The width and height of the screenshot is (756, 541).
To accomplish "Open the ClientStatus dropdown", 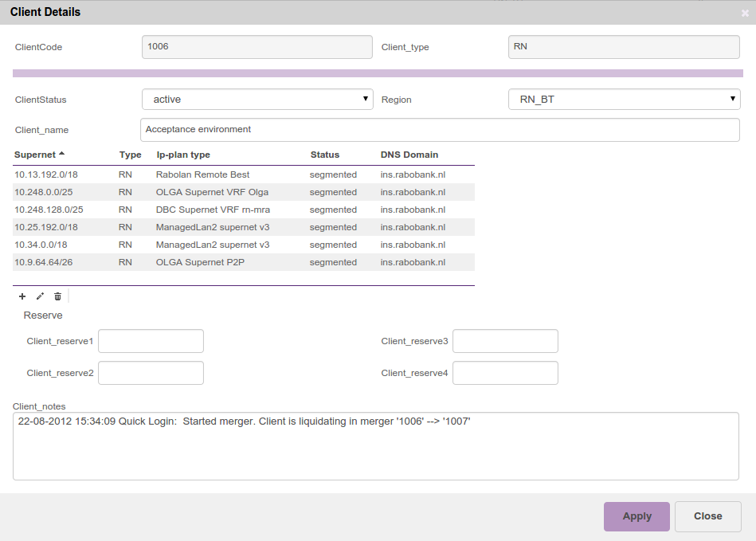I will 257,100.
